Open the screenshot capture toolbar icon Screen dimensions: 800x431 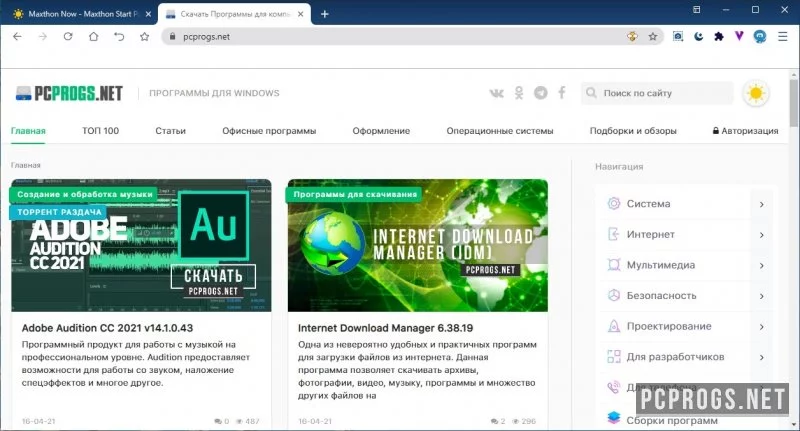coord(678,36)
